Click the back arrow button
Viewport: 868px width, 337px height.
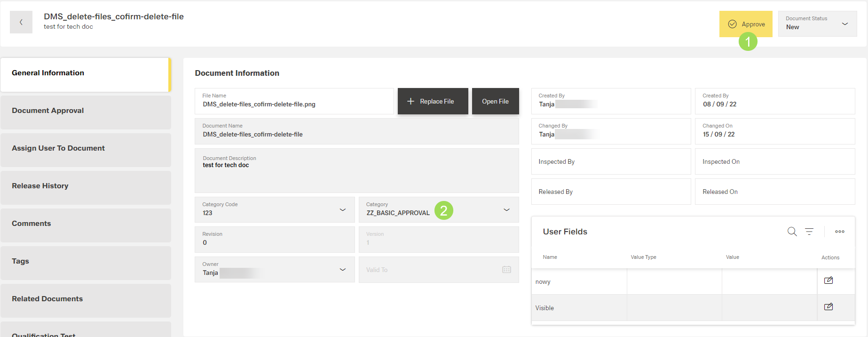click(x=21, y=22)
